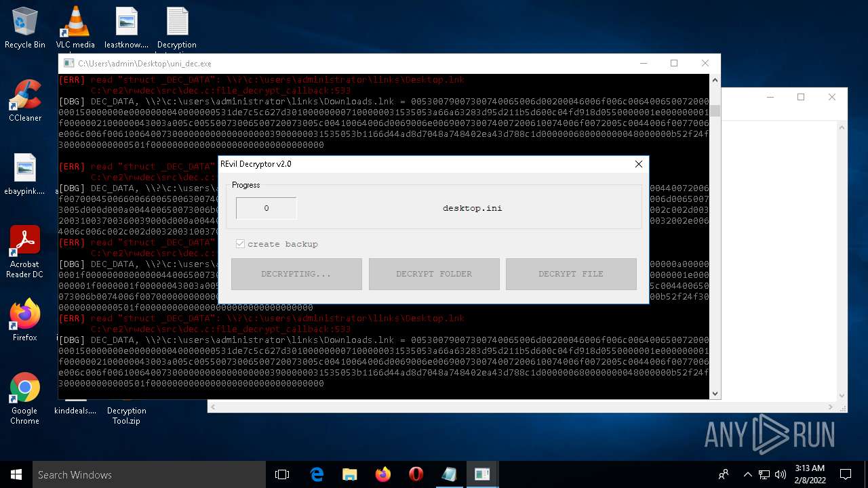Click the console scrollbar thumb
The height and width of the screenshot is (488, 868).
click(x=715, y=111)
